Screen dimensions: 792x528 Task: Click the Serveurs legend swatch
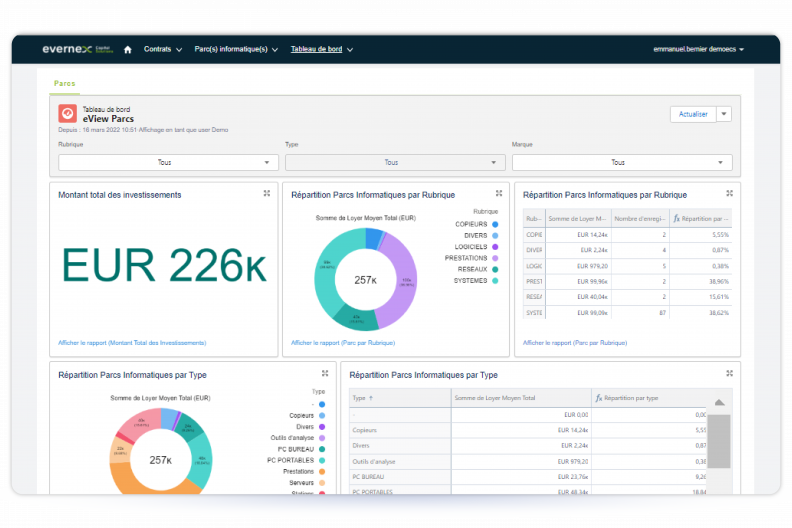pyautogui.click(x=322, y=483)
